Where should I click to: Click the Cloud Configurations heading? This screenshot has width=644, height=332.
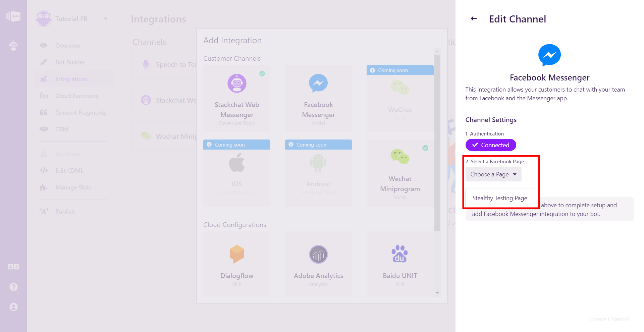coord(235,225)
